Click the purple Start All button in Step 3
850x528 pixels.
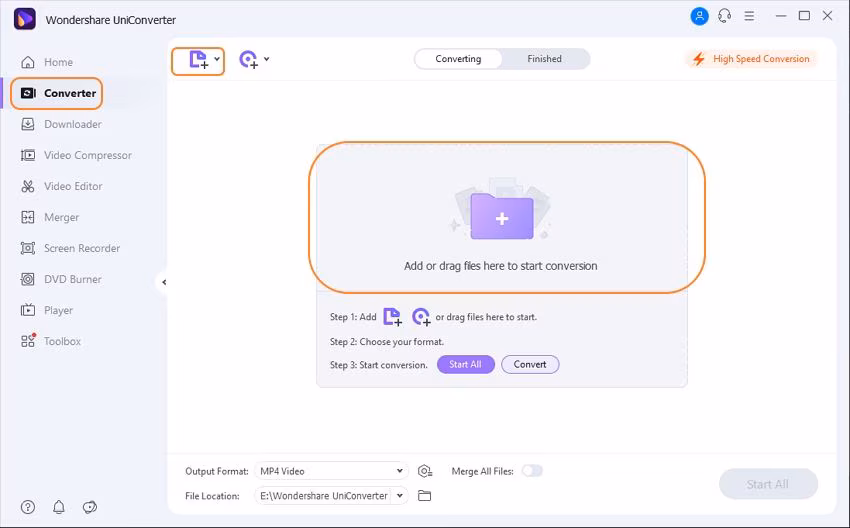[x=466, y=364]
